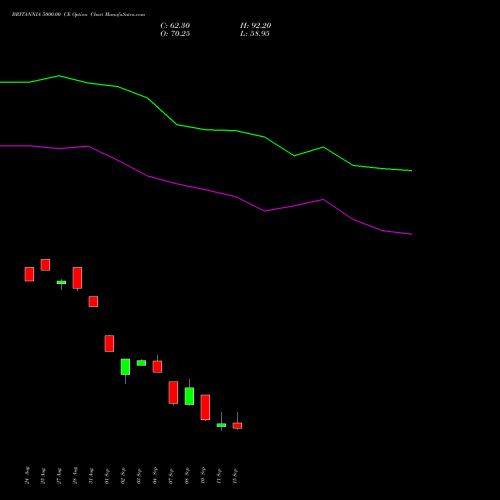500x500 pixels.
Task: Click the green candlestick for 02 Sep
Action: tap(125, 367)
